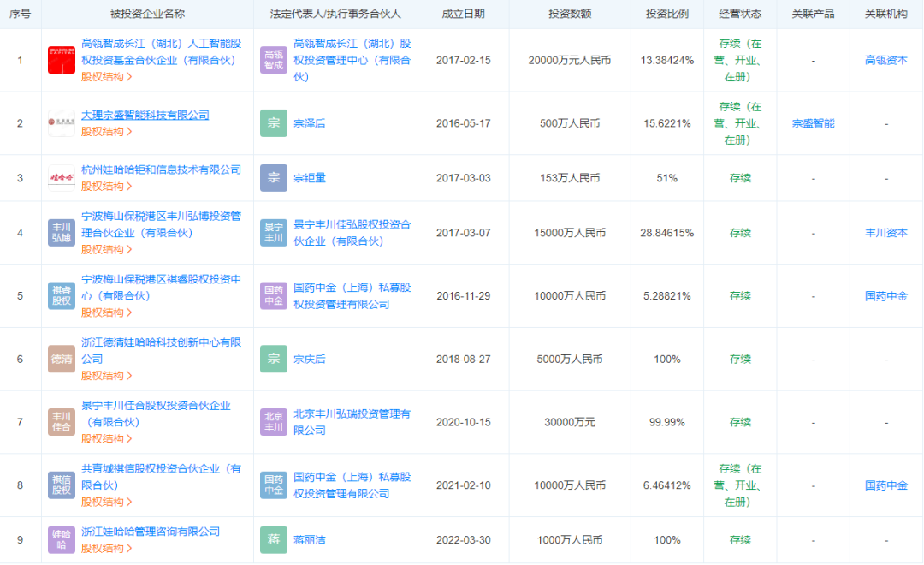The image size is (924, 565).
Task: Click the 投资数额 column header
Action: [x=570, y=14]
